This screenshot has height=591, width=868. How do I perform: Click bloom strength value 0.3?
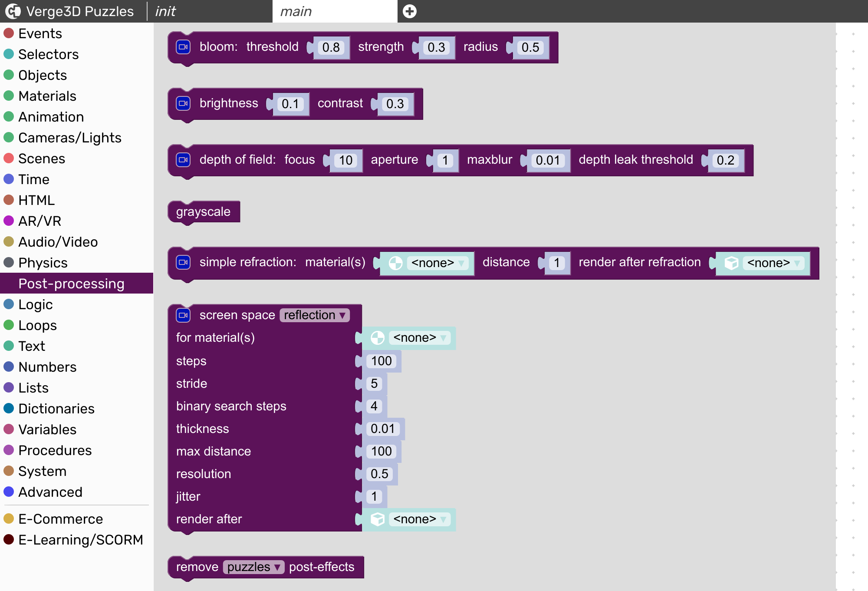[x=436, y=47]
